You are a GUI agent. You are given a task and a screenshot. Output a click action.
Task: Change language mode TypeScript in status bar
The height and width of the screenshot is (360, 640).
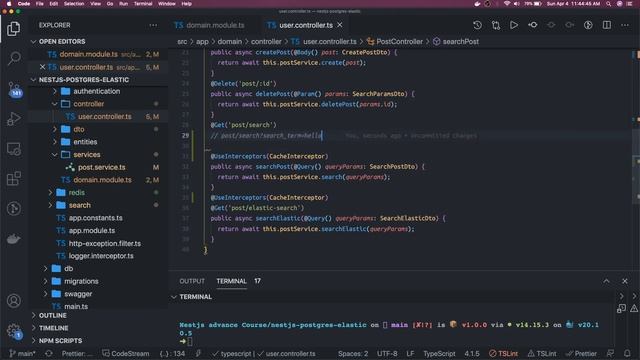coord(439,353)
